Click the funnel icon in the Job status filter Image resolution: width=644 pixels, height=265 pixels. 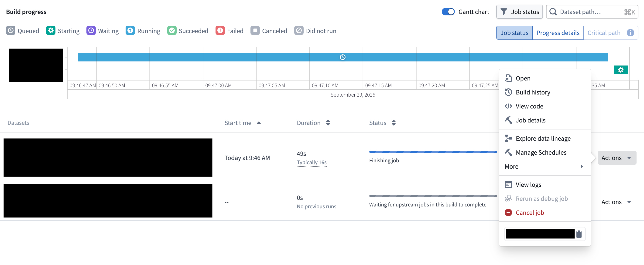[x=504, y=12]
